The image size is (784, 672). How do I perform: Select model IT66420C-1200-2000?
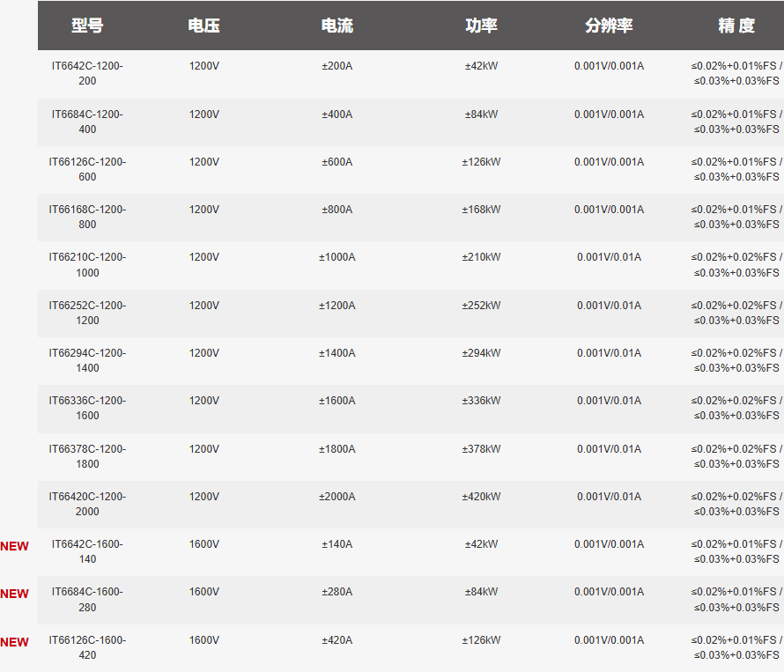[x=87, y=504]
